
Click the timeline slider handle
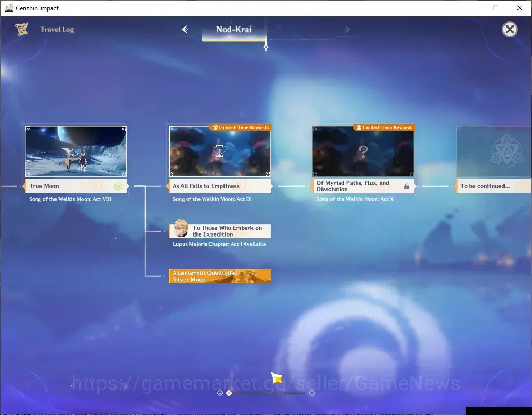tap(229, 393)
